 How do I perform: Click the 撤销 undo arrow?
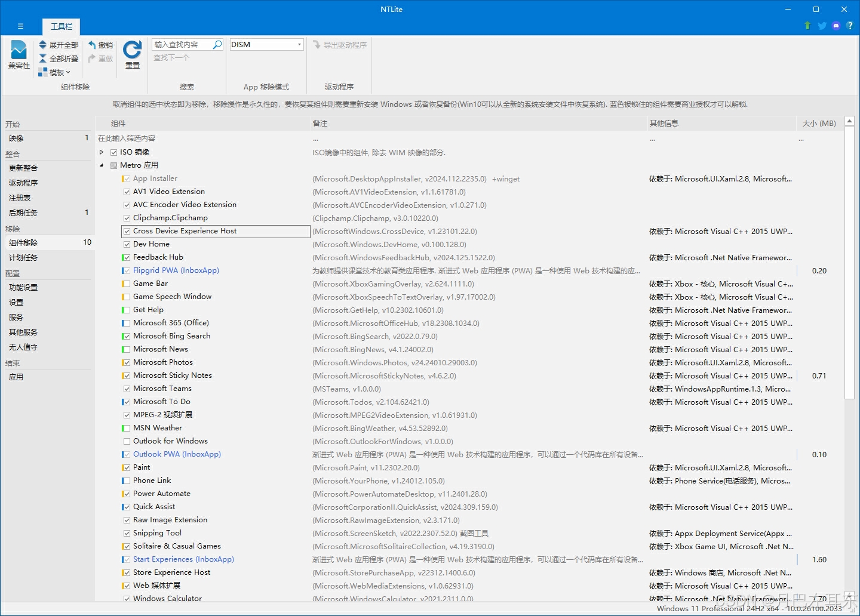(x=92, y=45)
